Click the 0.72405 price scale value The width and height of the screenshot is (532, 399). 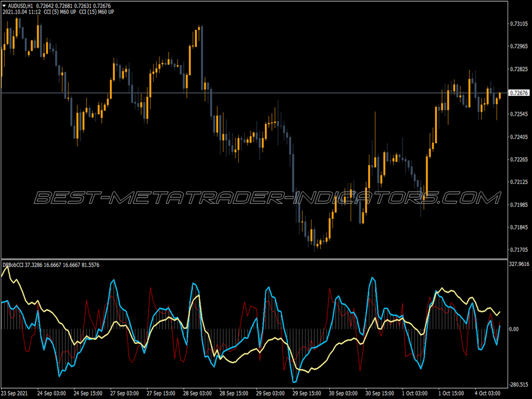[x=519, y=137]
